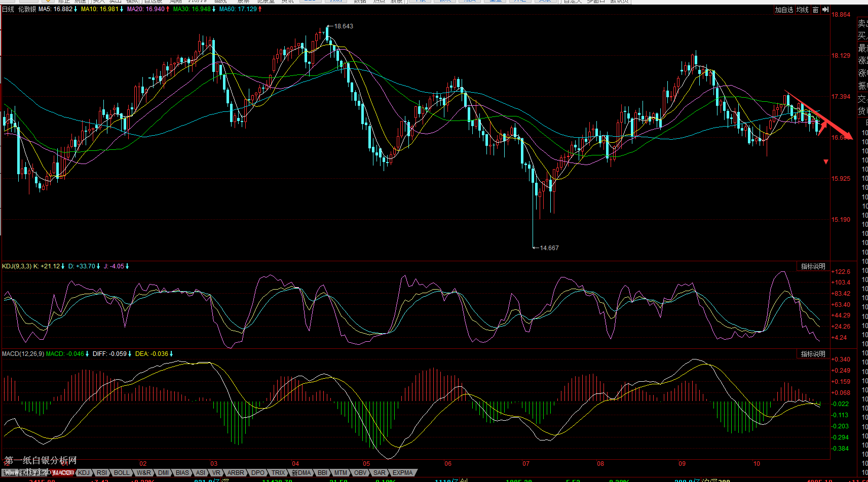Open 指标说明 for the MACD panel
This screenshot has width=868, height=482.
(x=813, y=354)
